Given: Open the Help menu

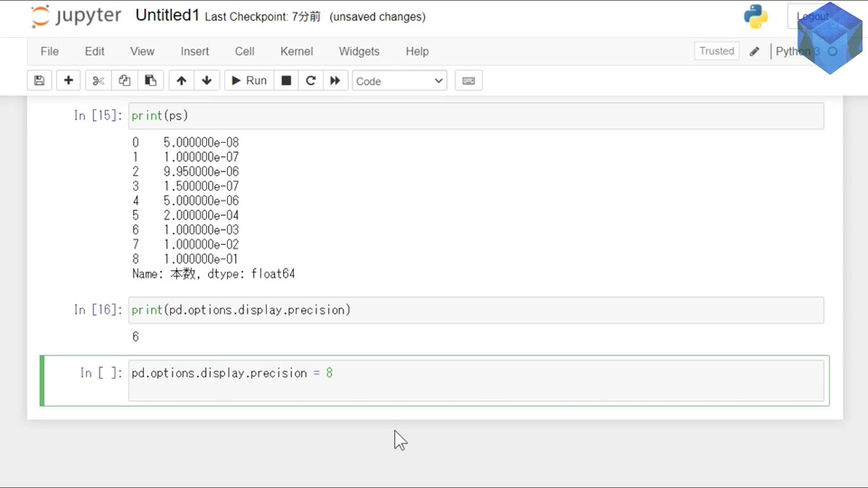Looking at the screenshot, I should 418,52.
